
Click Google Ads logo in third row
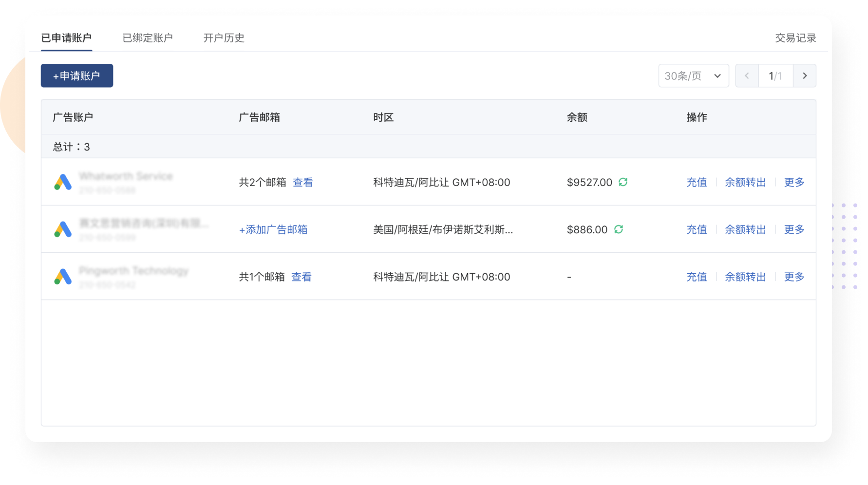coord(63,277)
